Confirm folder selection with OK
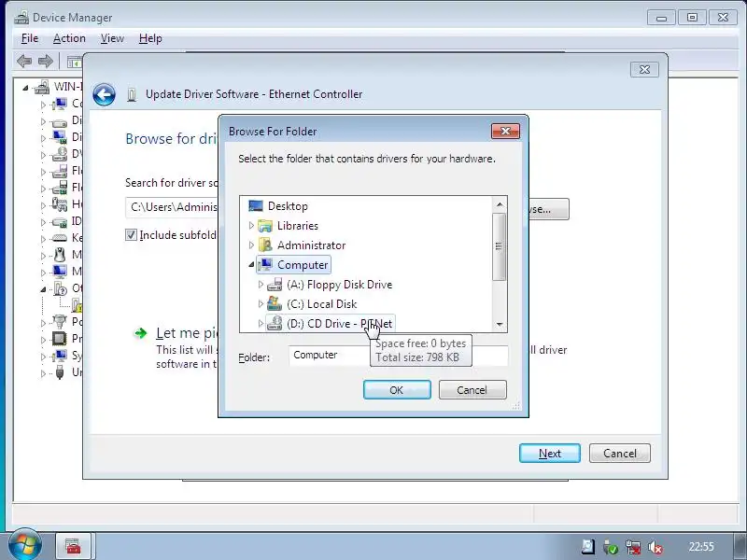Viewport: 747px width, 560px height. [397, 390]
